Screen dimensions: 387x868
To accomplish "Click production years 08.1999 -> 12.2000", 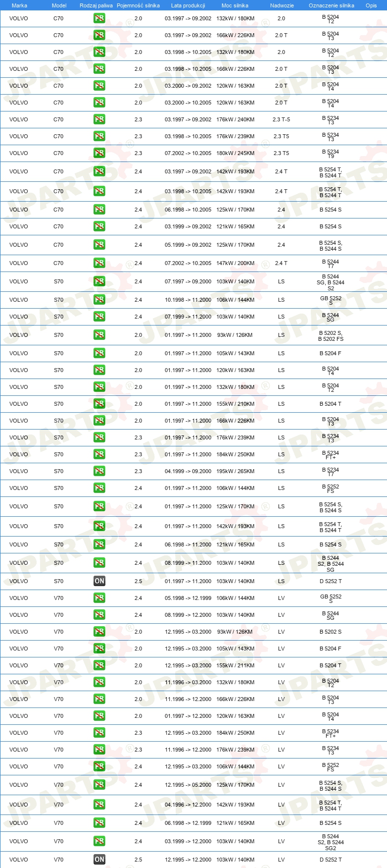I will (x=188, y=615).
